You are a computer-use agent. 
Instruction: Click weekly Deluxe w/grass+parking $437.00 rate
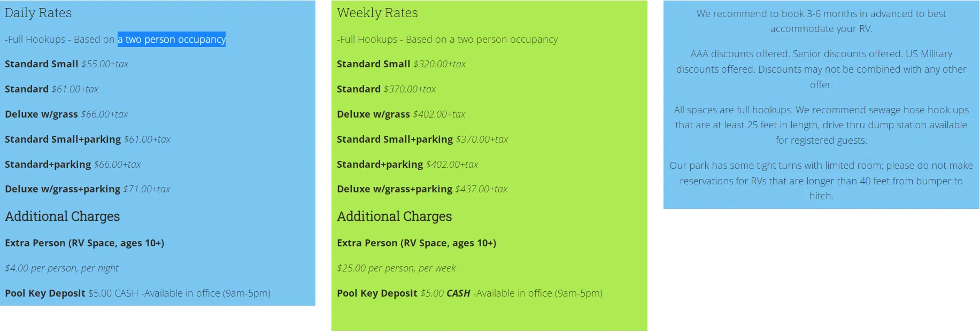pyautogui.click(x=422, y=189)
